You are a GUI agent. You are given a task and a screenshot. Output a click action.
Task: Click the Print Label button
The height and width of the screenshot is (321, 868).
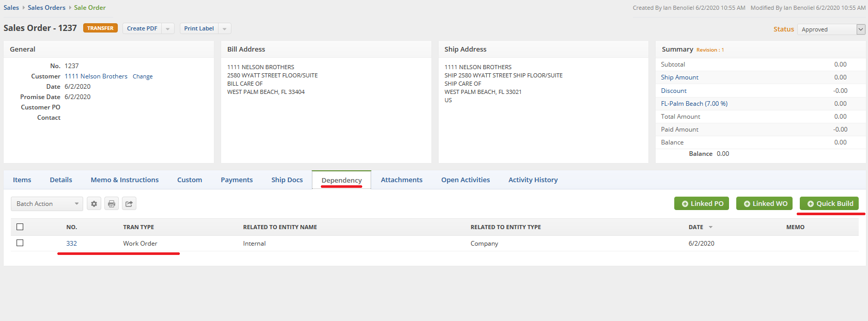click(x=199, y=29)
